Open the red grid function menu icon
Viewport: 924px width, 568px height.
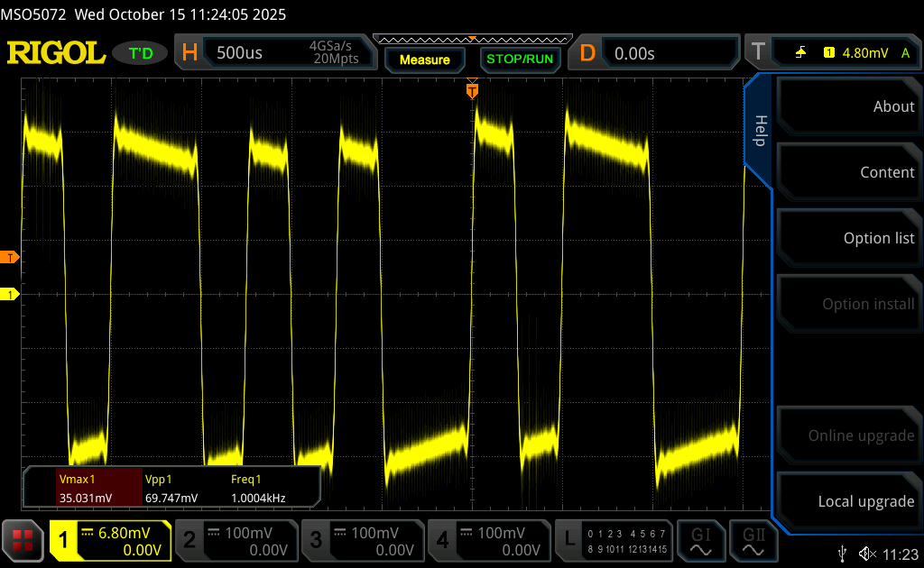[x=23, y=540]
